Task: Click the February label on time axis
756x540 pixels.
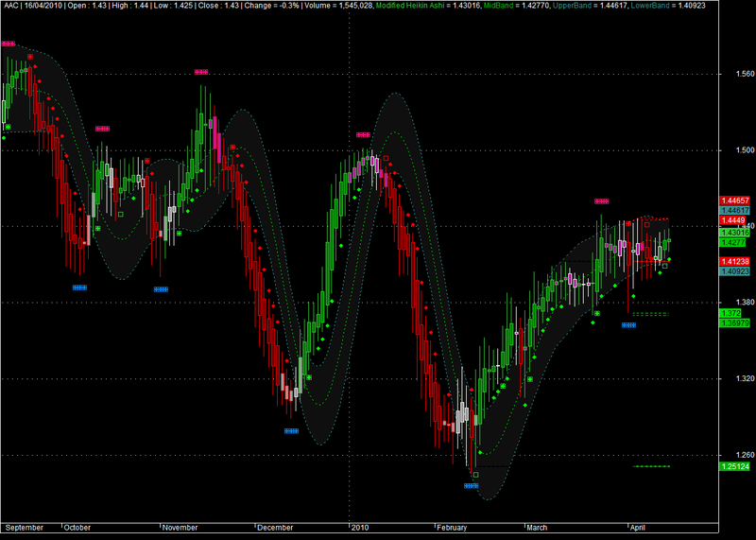Action: (452, 528)
